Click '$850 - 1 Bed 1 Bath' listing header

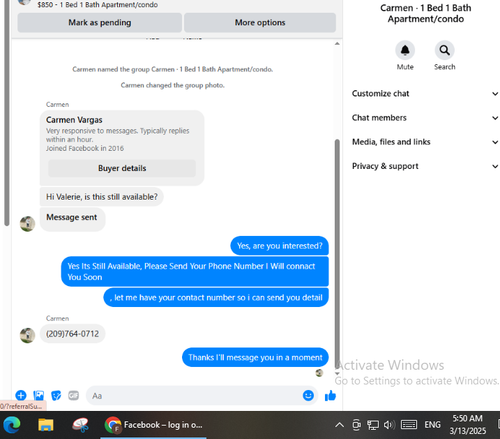click(97, 5)
